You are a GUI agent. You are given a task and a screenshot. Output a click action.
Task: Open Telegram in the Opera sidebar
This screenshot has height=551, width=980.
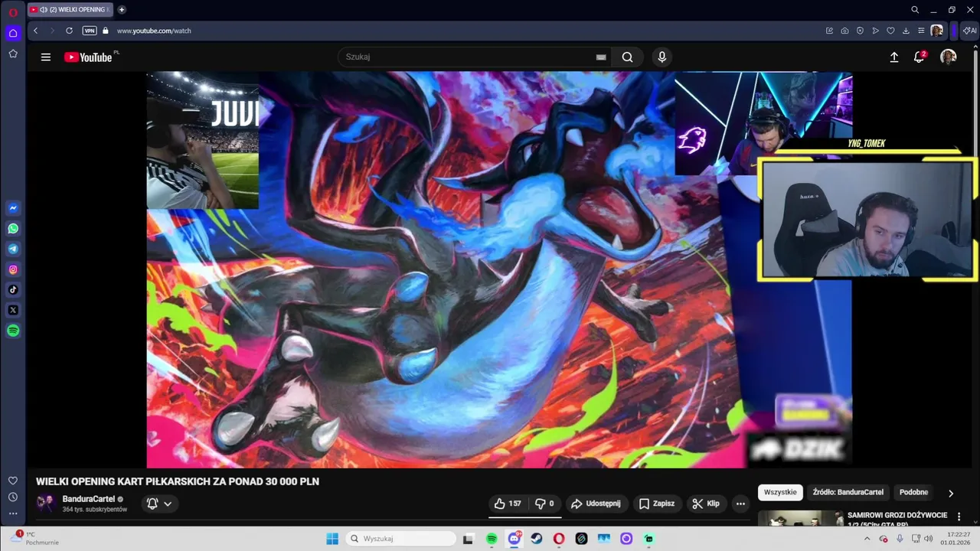pos(13,249)
